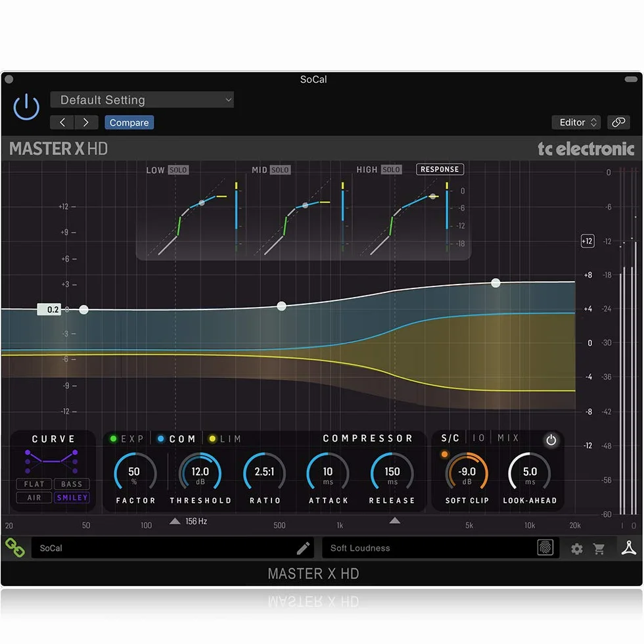
Task: Click the COMPRESSOR section title
Action: tap(367, 438)
